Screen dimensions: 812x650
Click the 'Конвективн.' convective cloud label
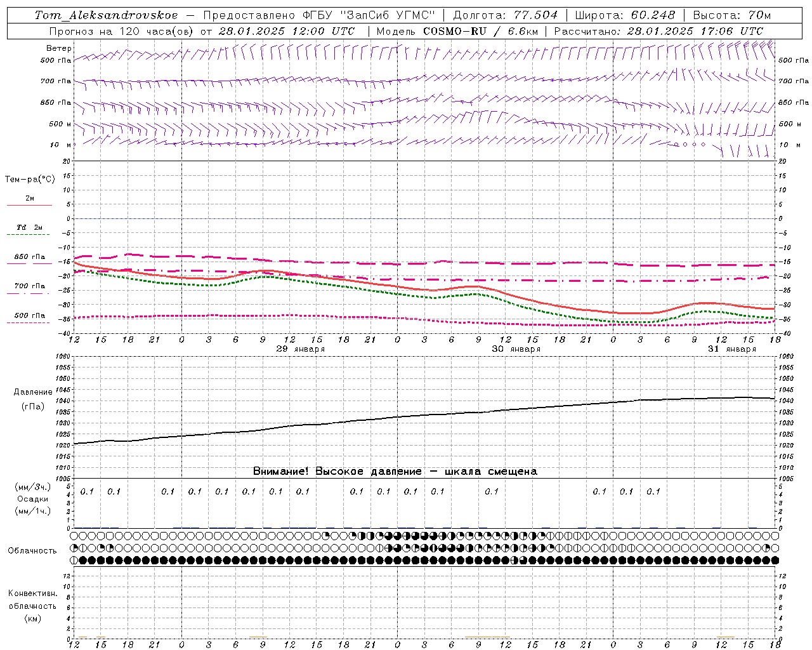(32, 594)
